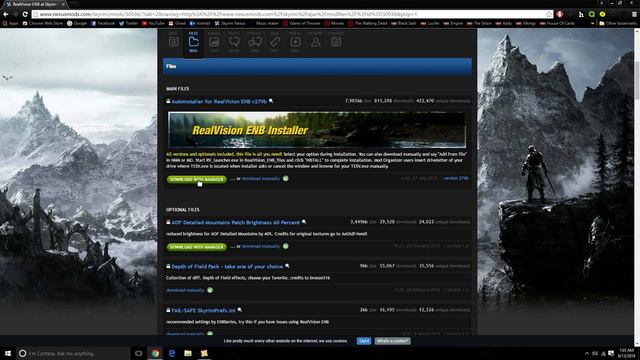Click download manually for AOF Detailed Mountains
The width and height of the screenshot is (640, 360).
[261, 247]
